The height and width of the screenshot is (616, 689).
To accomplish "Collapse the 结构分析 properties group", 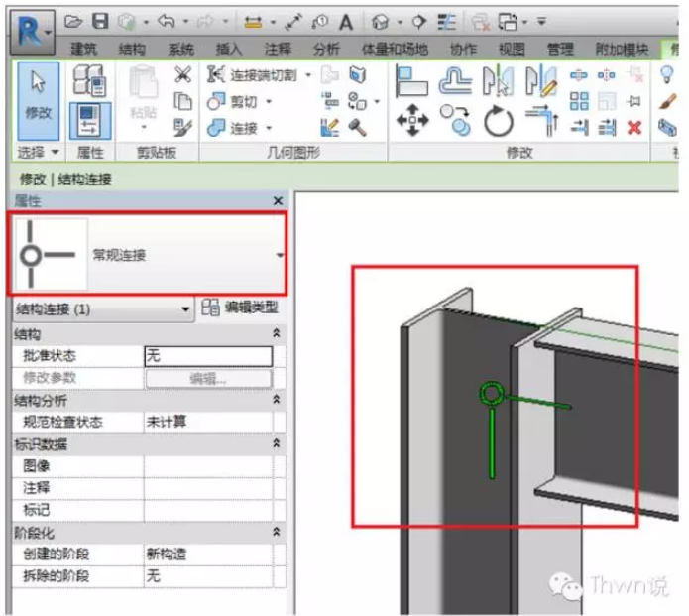I will (277, 399).
